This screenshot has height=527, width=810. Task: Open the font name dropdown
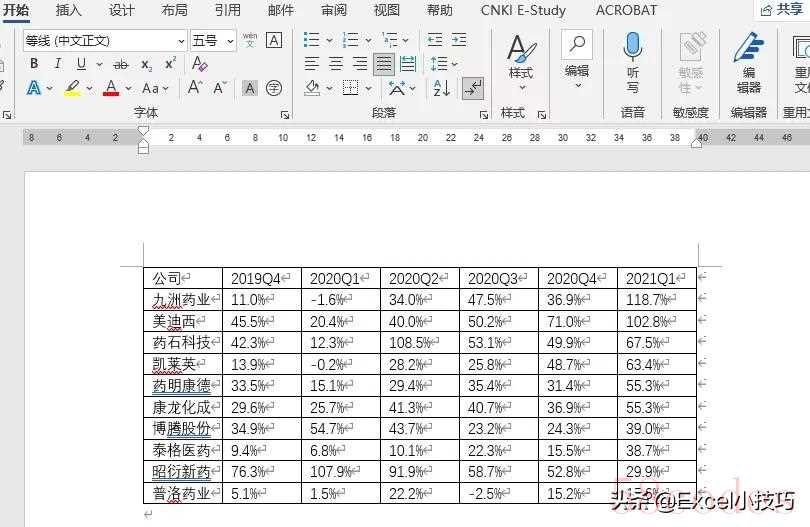pos(181,41)
